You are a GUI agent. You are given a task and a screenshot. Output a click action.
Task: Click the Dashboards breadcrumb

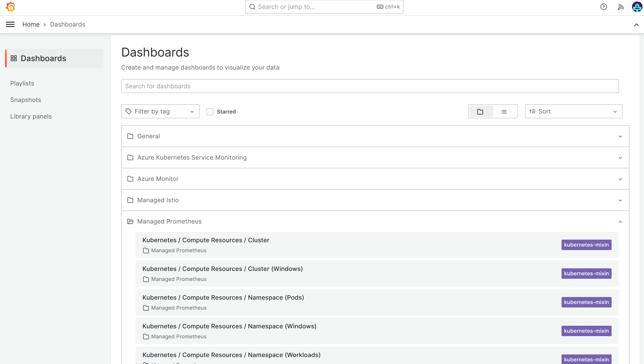[x=67, y=24]
